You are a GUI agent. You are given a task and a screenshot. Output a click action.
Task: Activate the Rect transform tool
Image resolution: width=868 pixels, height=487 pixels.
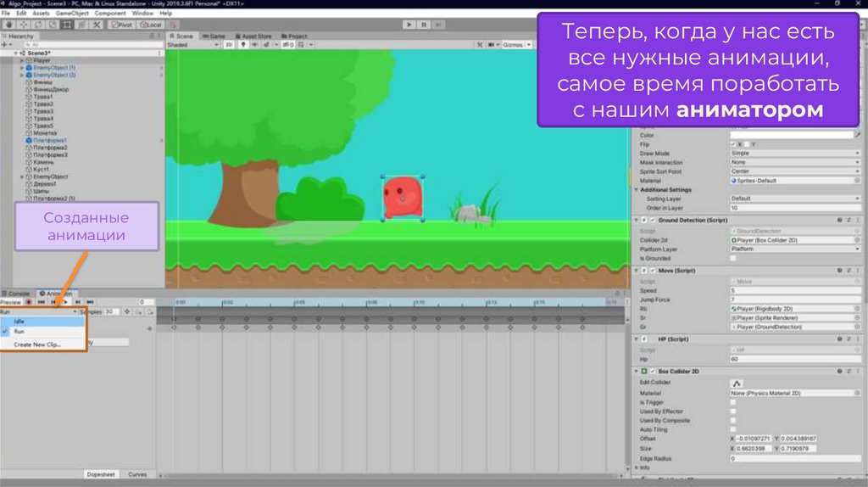(x=67, y=25)
